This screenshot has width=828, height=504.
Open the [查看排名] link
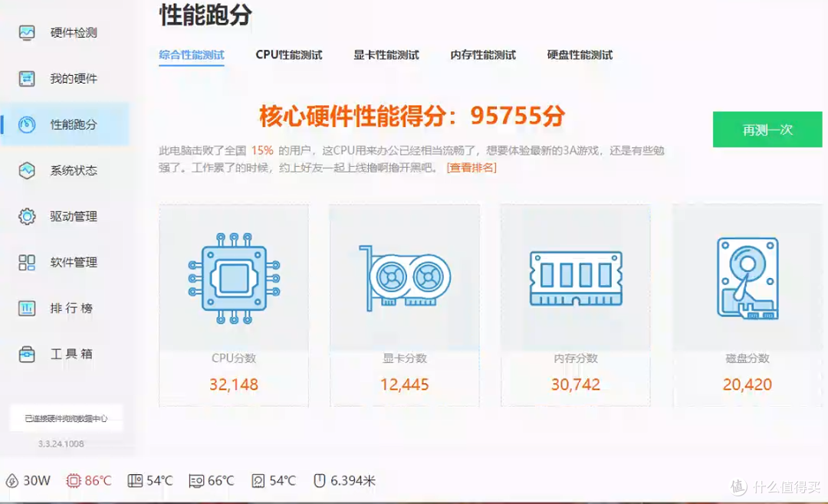click(x=472, y=168)
